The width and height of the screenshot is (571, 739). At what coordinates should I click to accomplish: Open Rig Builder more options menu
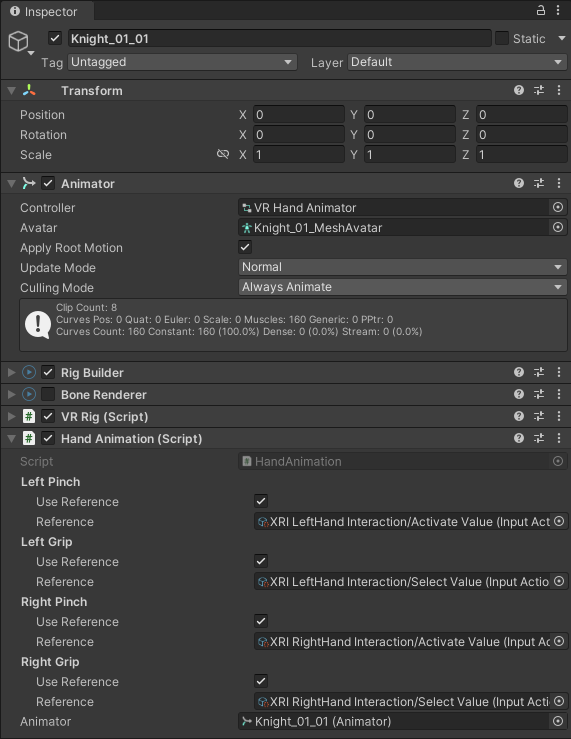[x=559, y=372]
